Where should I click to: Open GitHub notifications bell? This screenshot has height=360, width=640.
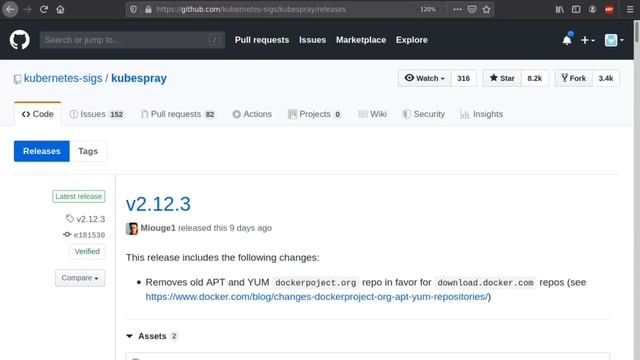(x=567, y=40)
